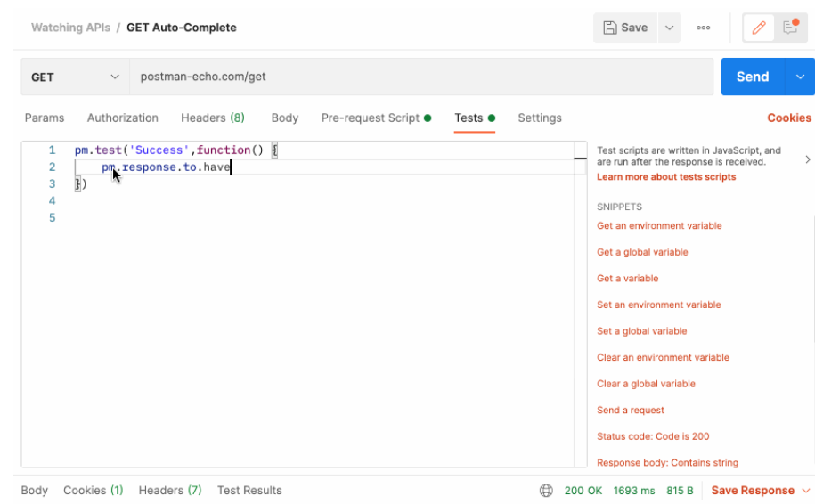Click the Cookies link
The image size is (815, 504).
click(x=789, y=118)
